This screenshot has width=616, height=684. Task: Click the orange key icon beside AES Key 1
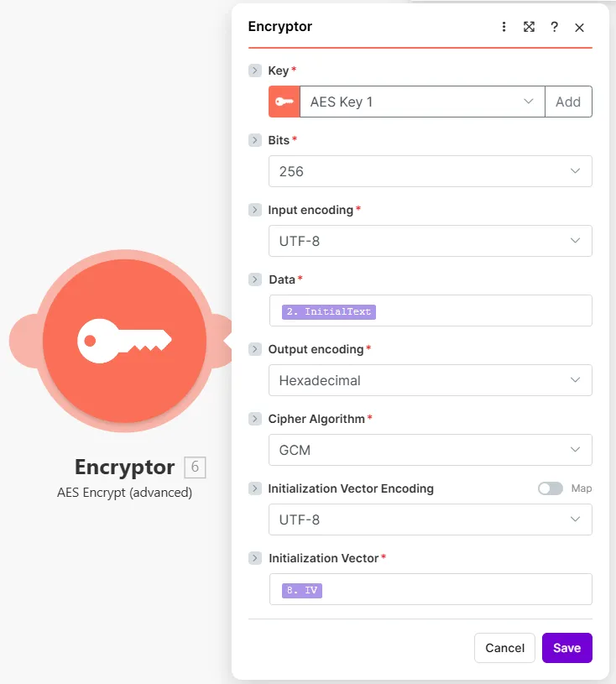(x=284, y=102)
